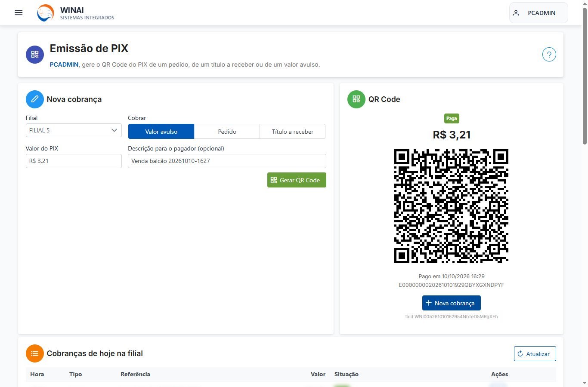The height and width of the screenshot is (387, 588).
Task: Click the generated PIX QR code image
Action: 451,206
